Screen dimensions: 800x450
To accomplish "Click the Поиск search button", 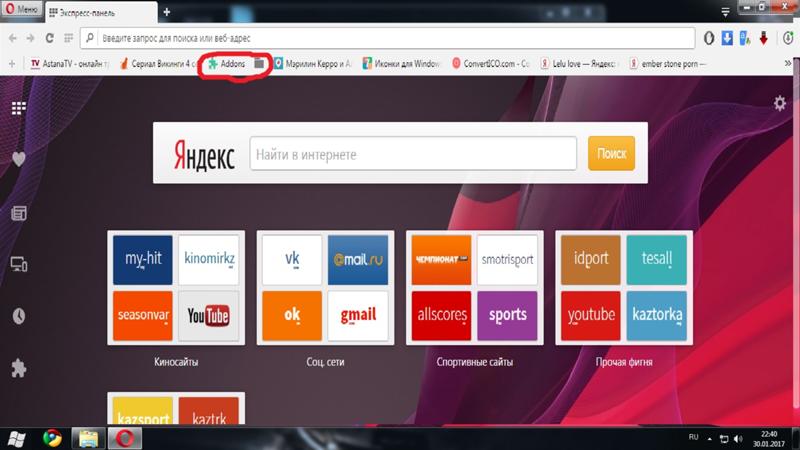I will click(611, 153).
